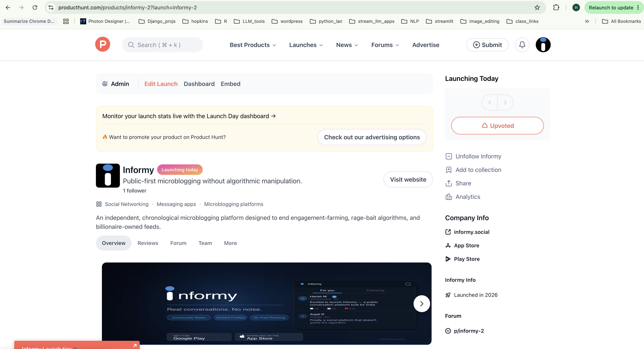644x349 pixels.
Task: Switch to the Reviews tab
Action: [148, 243]
